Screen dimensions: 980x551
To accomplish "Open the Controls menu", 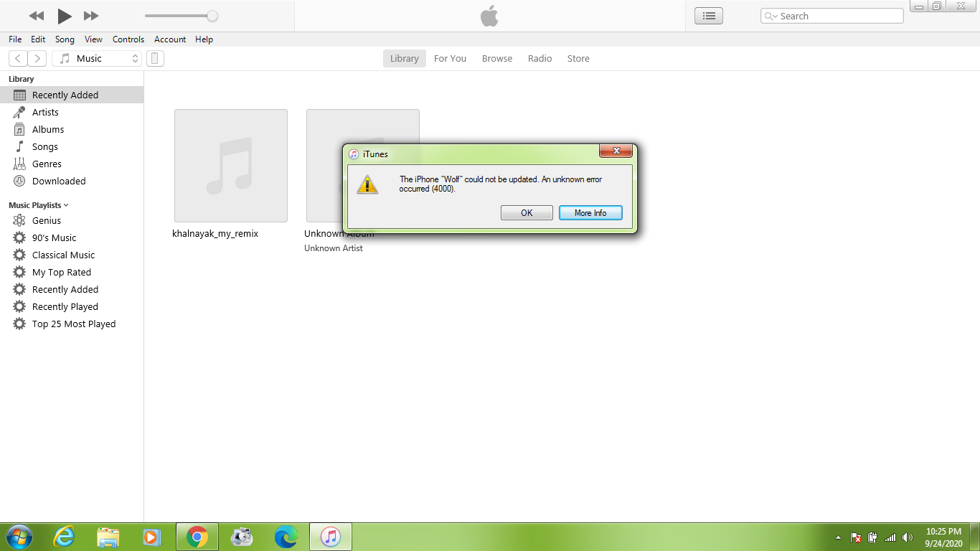I will (128, 39).
